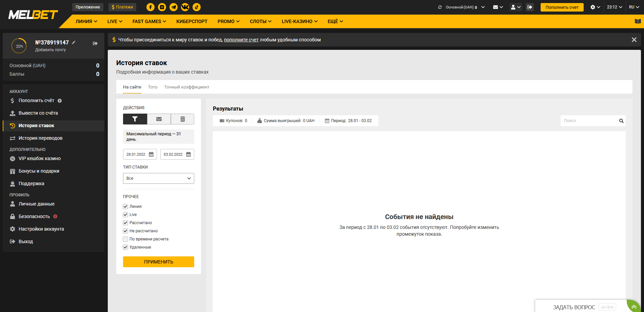Enable По времени расчета checkbox
Viewport: 644px width, 312px height.
pos(125,239)
